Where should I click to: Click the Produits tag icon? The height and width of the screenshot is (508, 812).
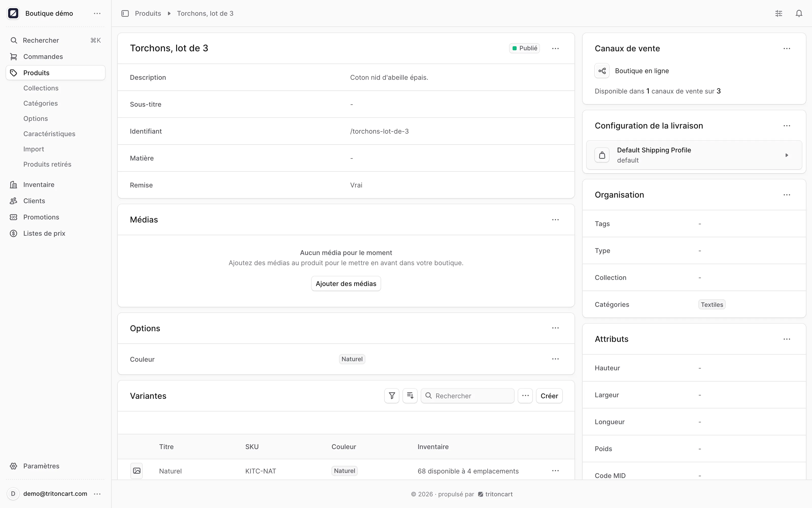(x=13, y=73)
